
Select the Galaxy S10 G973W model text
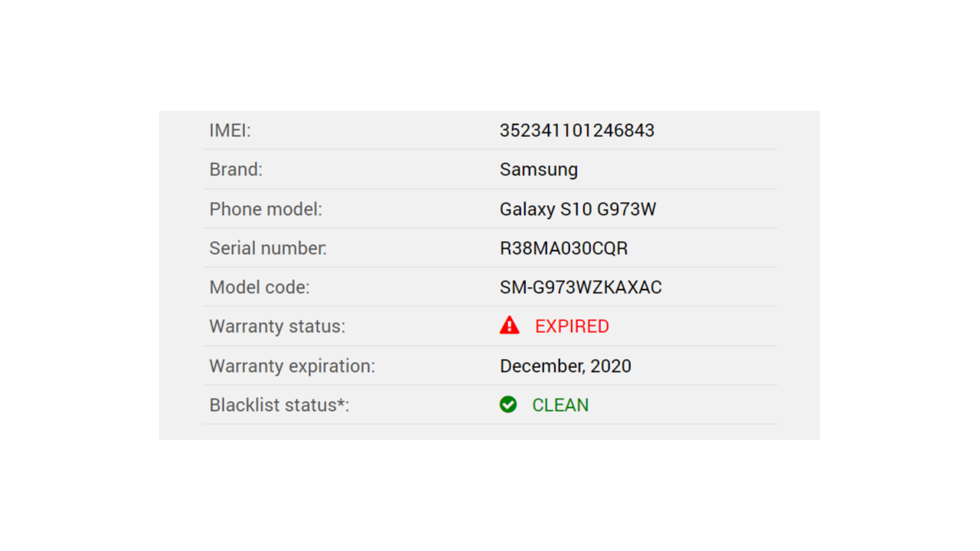[578, 209]
